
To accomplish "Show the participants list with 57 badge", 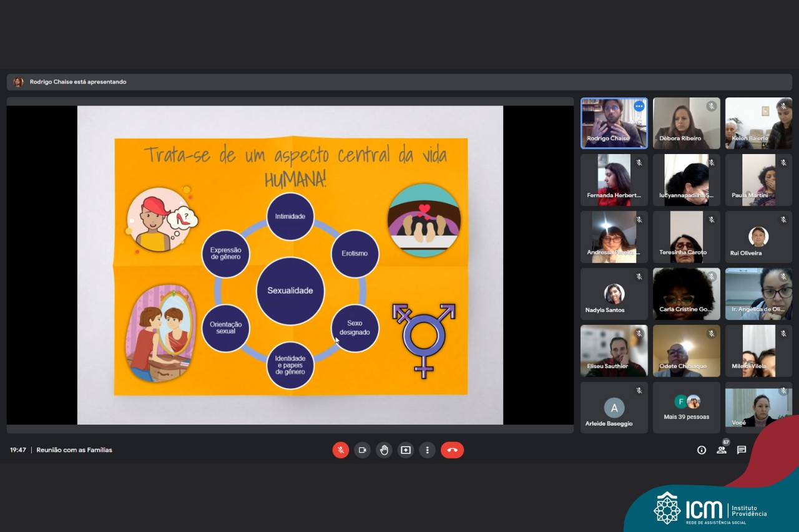I will 722,450.
